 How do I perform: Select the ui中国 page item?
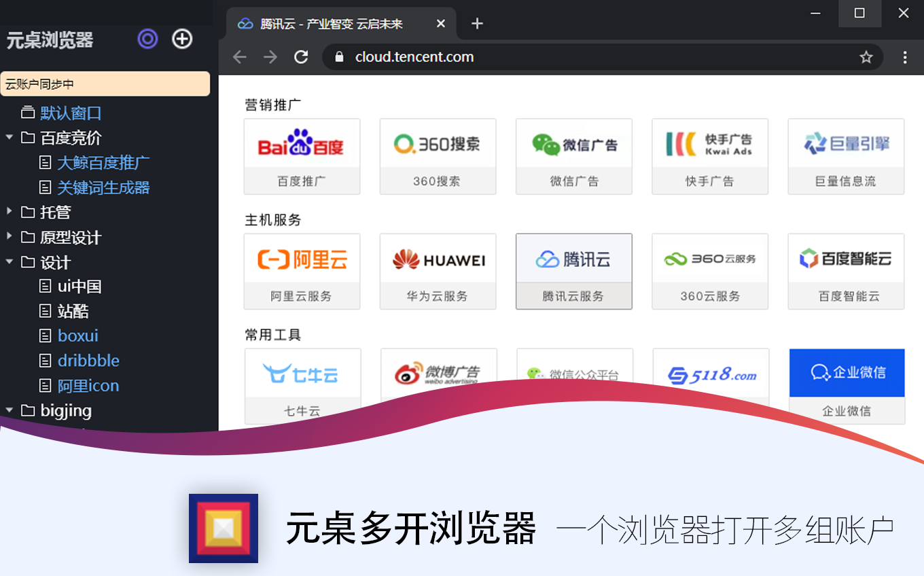coord(79,286)
